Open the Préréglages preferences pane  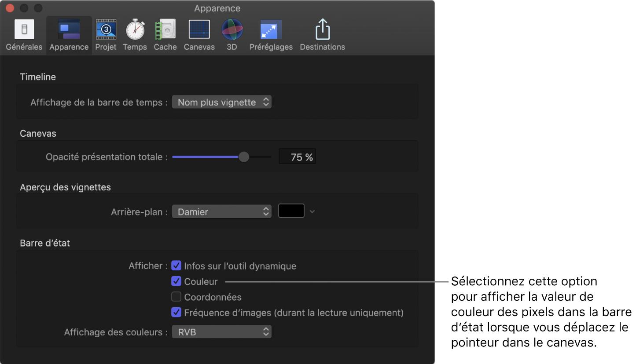pos(271,35)
